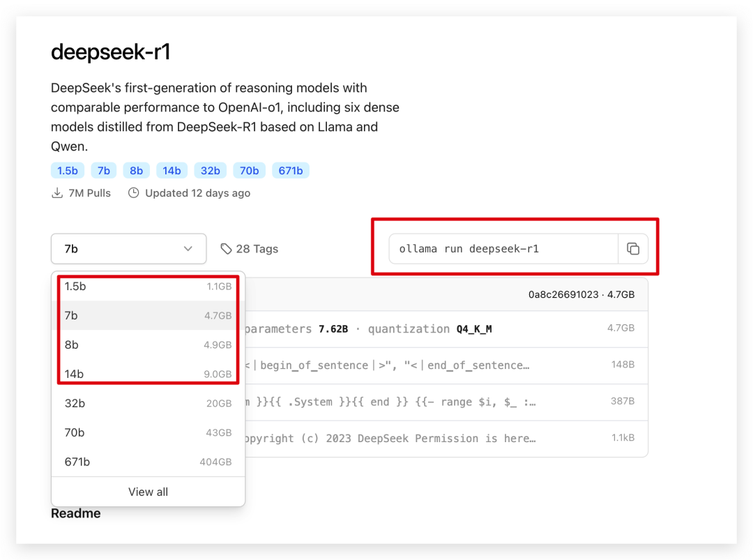Click the clock icon next to Updated

pyautogui.click(x=133, y=192)
